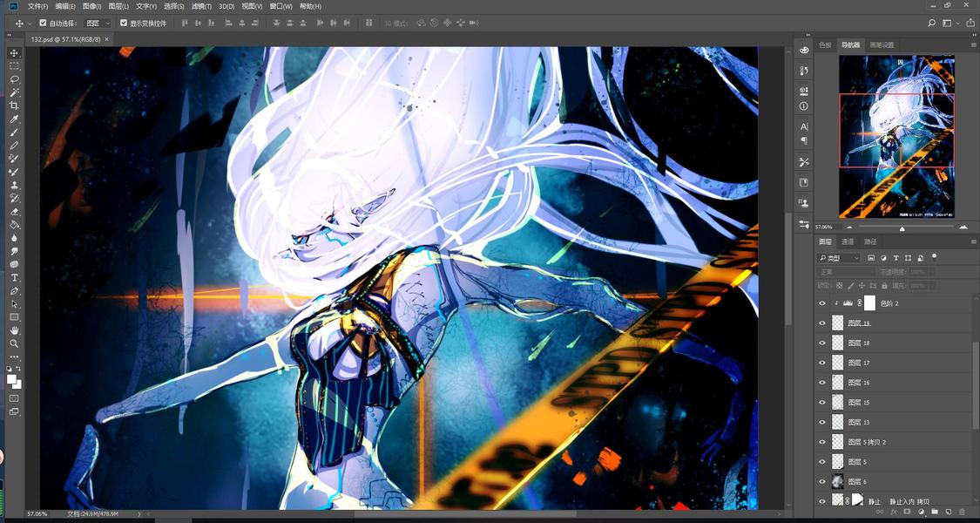Screen dimensions: 980x523
Task: Open 文件(F) menu
Action: 37,6
